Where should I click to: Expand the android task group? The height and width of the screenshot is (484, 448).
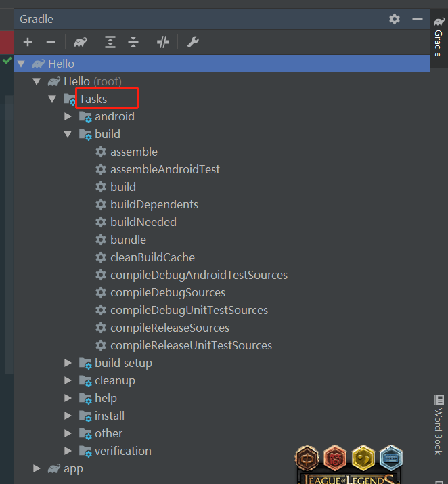[68, 116]
